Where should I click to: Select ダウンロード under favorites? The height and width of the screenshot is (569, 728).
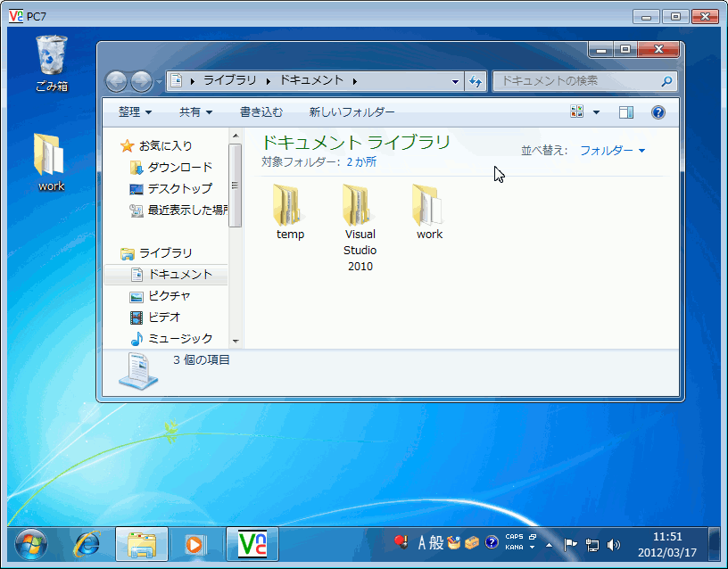(179, 168)
